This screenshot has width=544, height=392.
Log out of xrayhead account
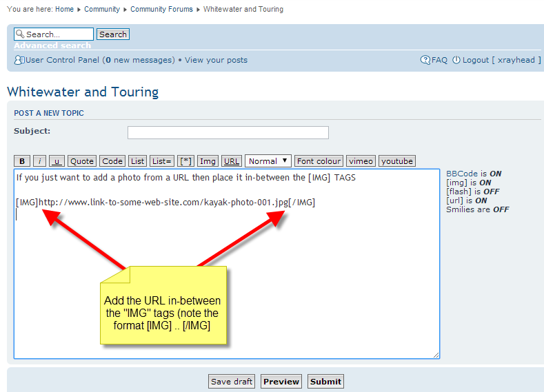coord(502,60)
